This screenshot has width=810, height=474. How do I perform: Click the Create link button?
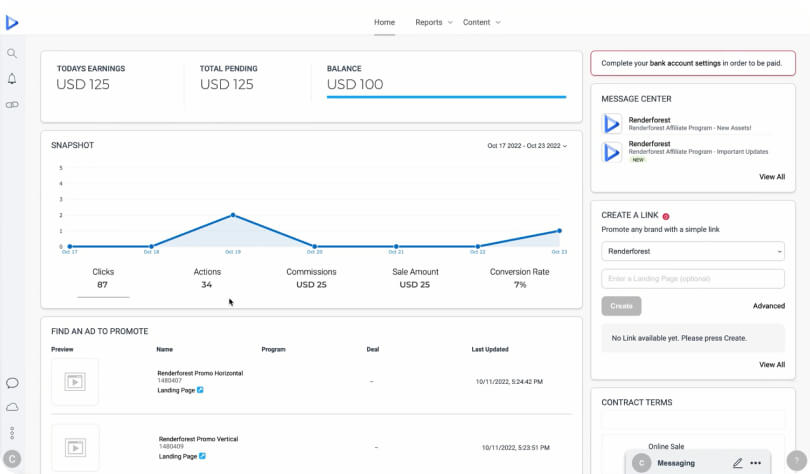621,306
